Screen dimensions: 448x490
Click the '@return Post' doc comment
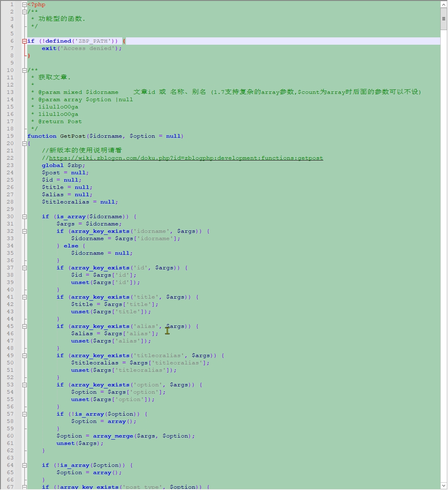pos(60,121)
